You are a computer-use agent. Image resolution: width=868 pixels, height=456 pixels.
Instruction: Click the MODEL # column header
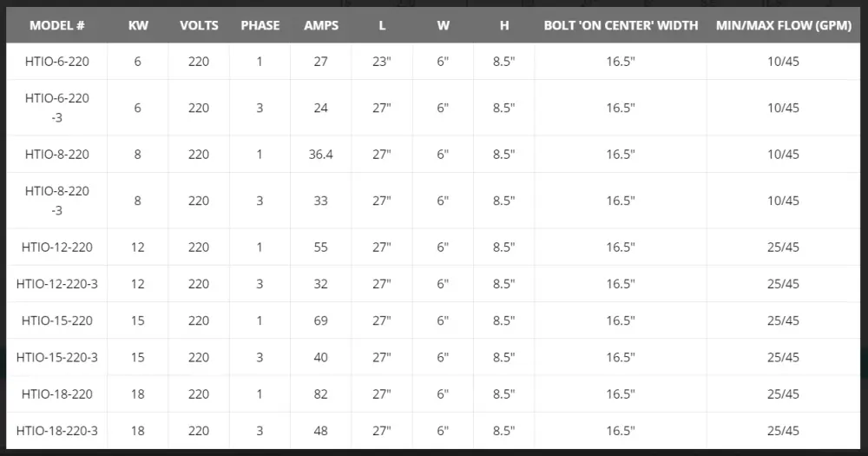(57, 25)
